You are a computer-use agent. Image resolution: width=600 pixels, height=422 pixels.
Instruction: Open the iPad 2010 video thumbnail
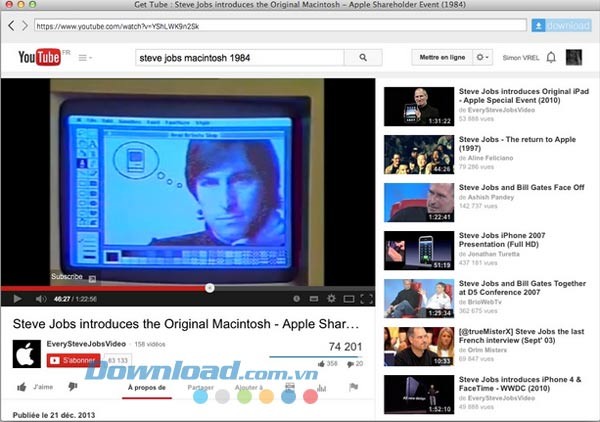[x=419, y=106]
